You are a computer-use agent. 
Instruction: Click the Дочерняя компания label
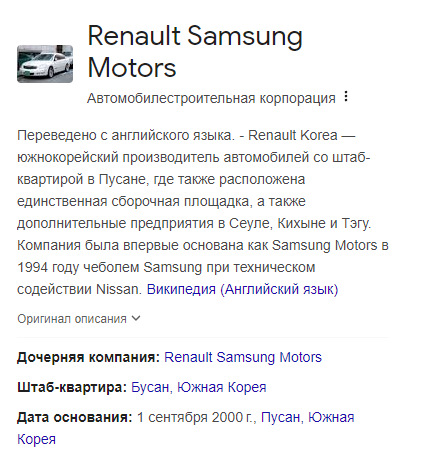tap(89, 357)
